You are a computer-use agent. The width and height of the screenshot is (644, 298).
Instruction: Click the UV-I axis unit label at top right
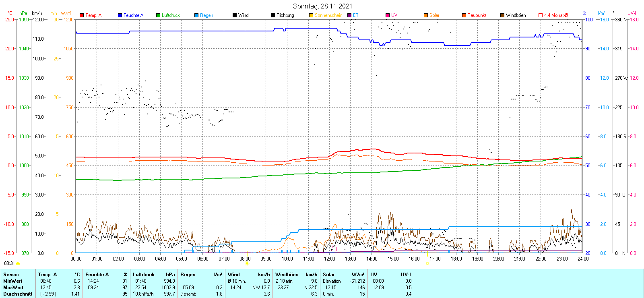632,13
